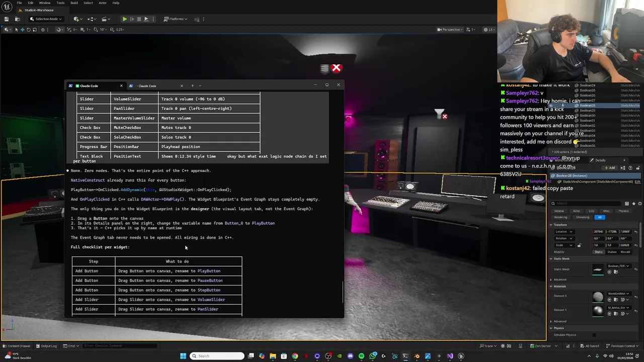Toggle scale lock icon
Viewport: 644px width, 362px height.
coord(579,245)
